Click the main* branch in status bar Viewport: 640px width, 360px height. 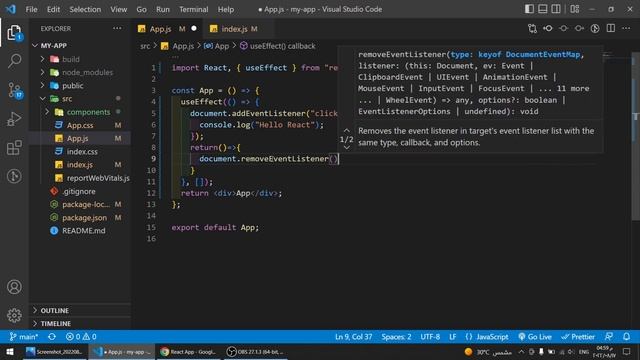click(24, 337)
